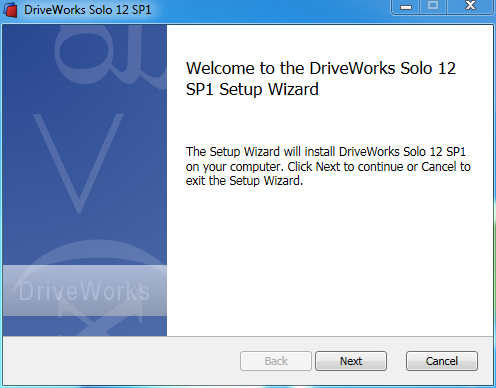This screenshot has height=388, width=496.
Task: Minimize the DriveWorks Solo 12 SP1 window
Action: pyautogui.click(x=406, y=7)
